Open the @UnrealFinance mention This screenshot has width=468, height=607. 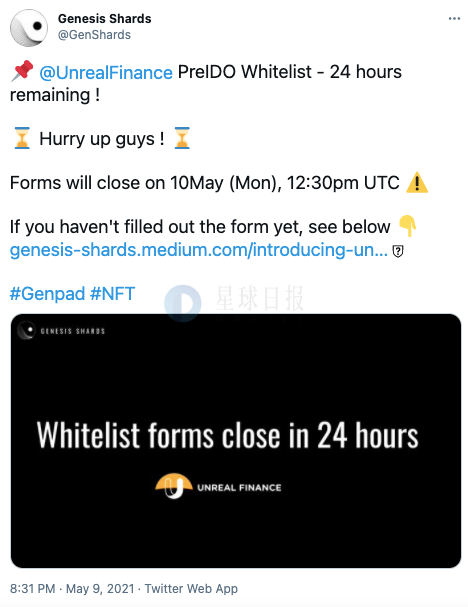tap(106, 72)
